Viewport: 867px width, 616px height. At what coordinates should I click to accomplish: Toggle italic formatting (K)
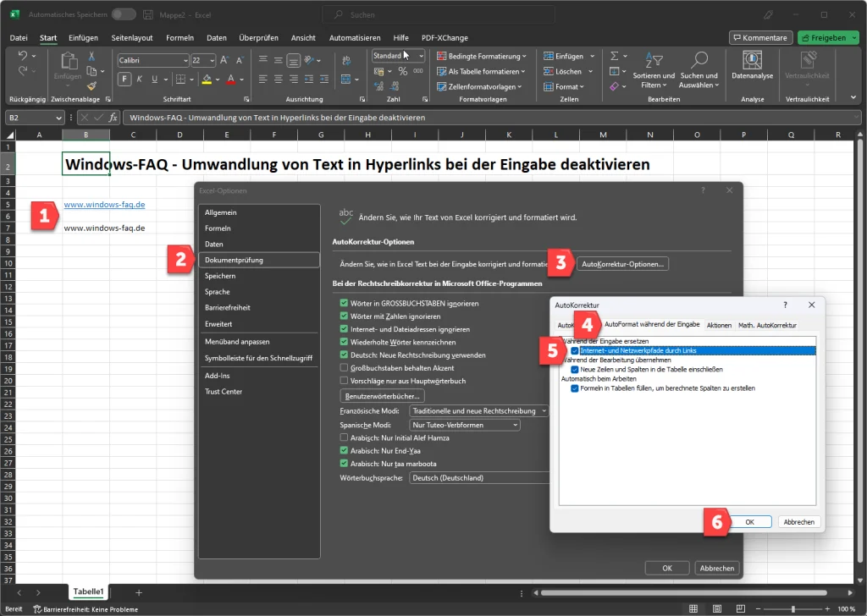(140, 79)
